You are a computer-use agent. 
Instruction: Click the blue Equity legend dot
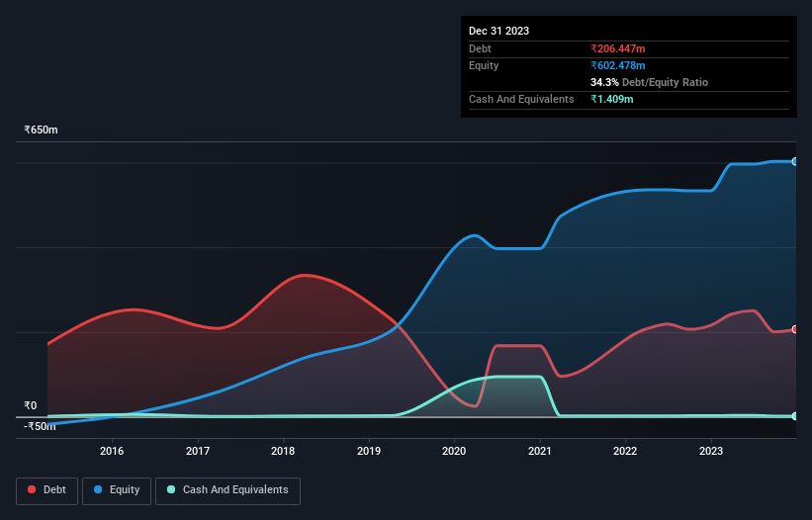pos(98,489)
